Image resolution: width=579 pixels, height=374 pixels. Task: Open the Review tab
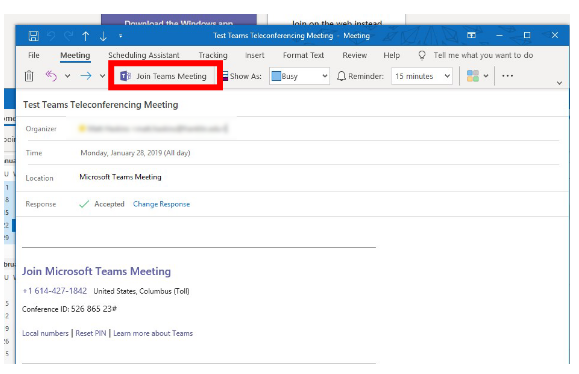coord(354,55)
